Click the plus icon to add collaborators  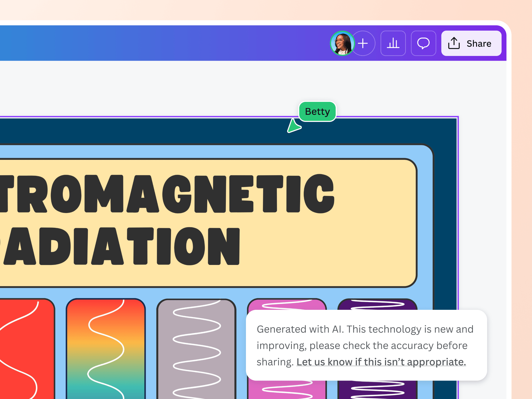363,43
